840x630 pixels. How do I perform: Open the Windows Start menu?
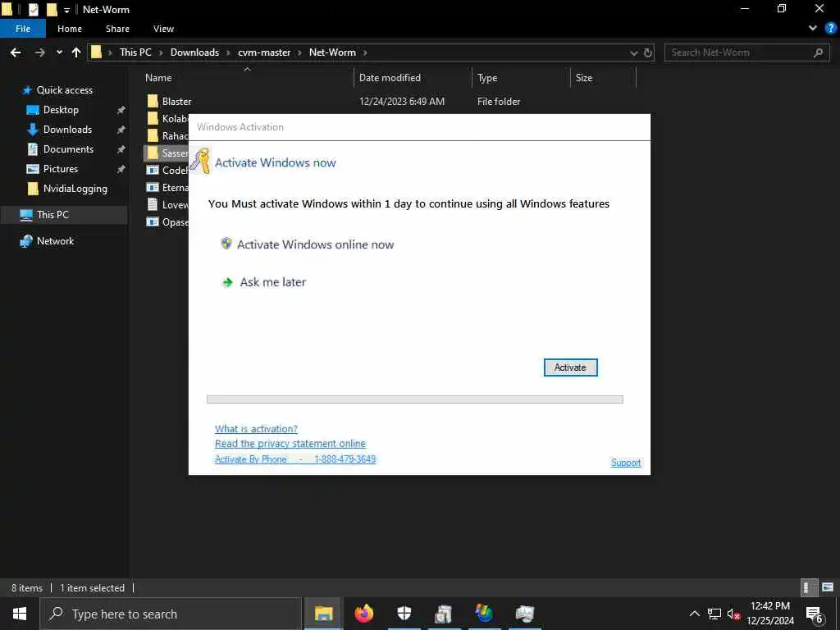point(20,614)
